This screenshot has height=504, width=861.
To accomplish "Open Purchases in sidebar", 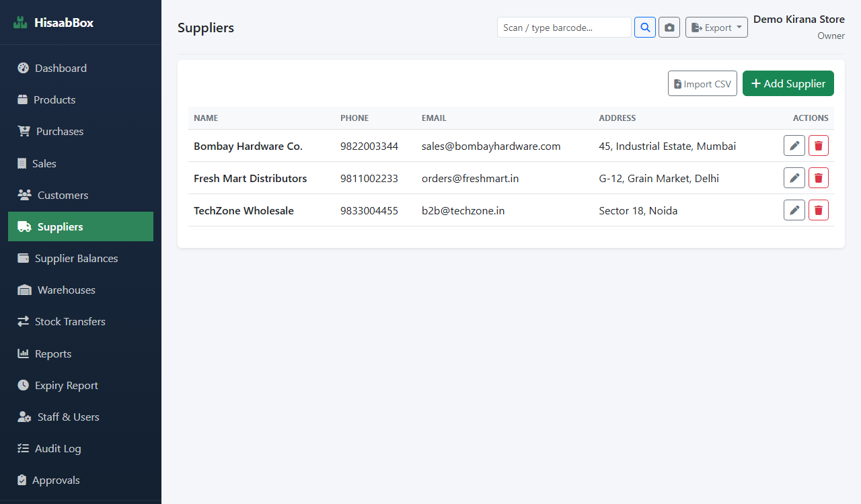I will point(81,131).
